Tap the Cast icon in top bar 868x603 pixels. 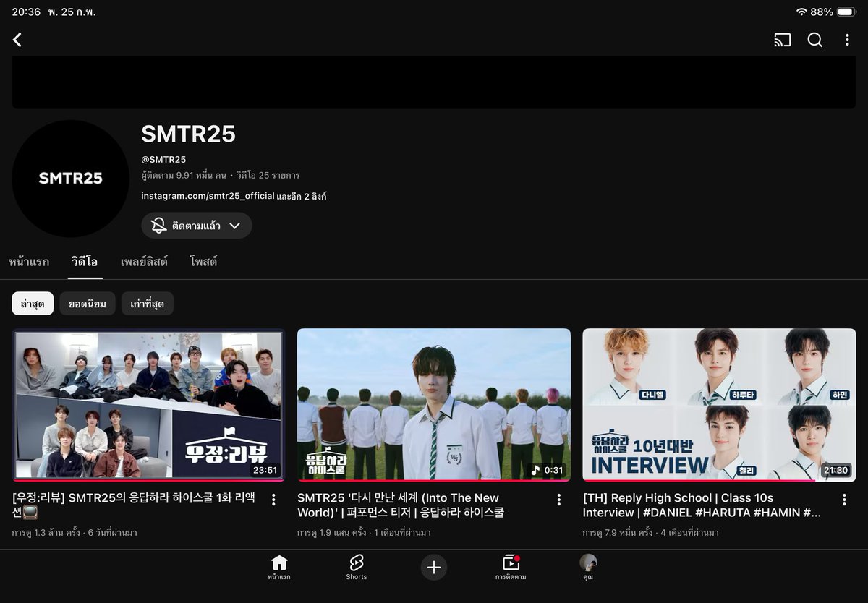coord(782,41)
